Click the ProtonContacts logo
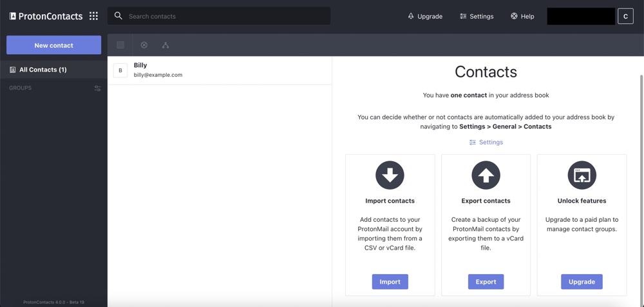The height and width of the screenshot is (307, 644). (46, 16)
